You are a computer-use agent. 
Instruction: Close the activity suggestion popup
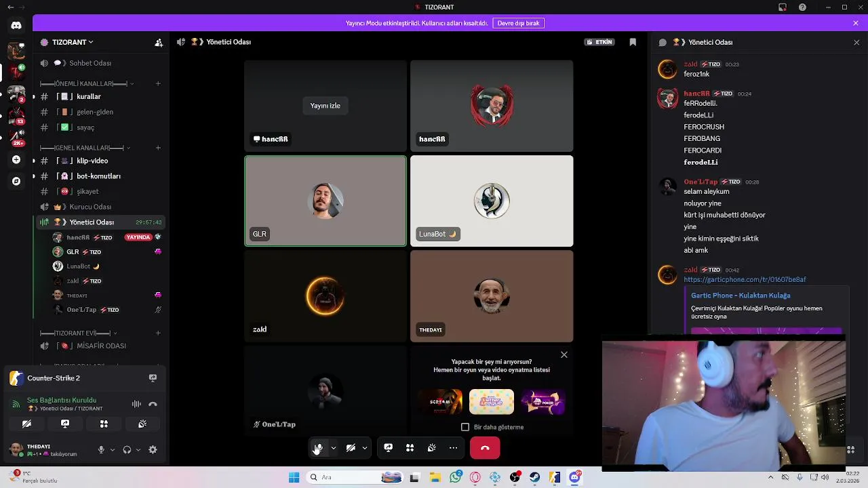tap(564, 354)
